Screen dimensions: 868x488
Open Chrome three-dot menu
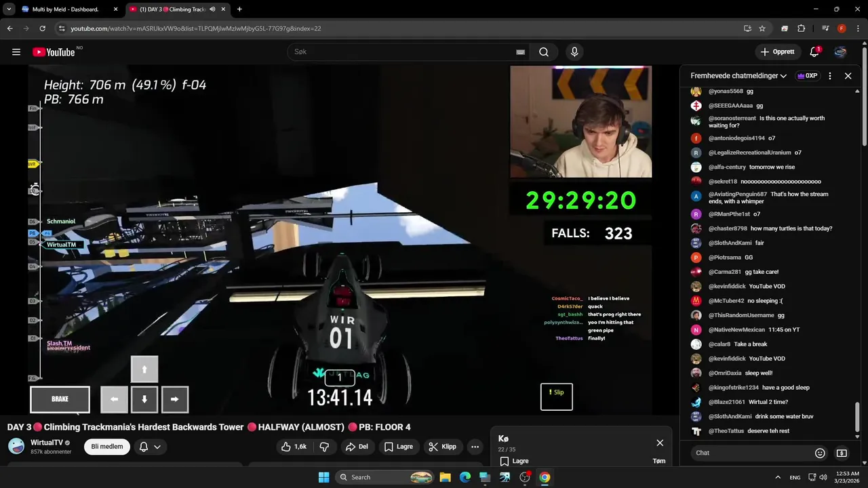click(x=858, y=28)
